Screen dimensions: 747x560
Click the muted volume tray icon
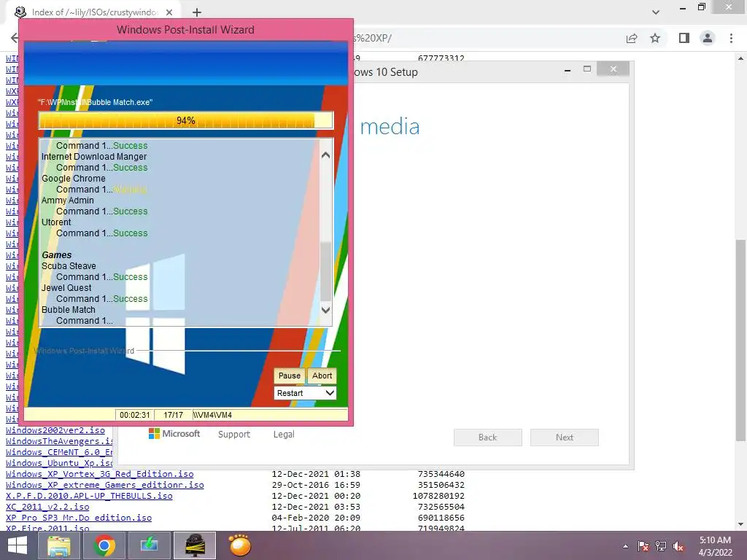tap(678, 546)
